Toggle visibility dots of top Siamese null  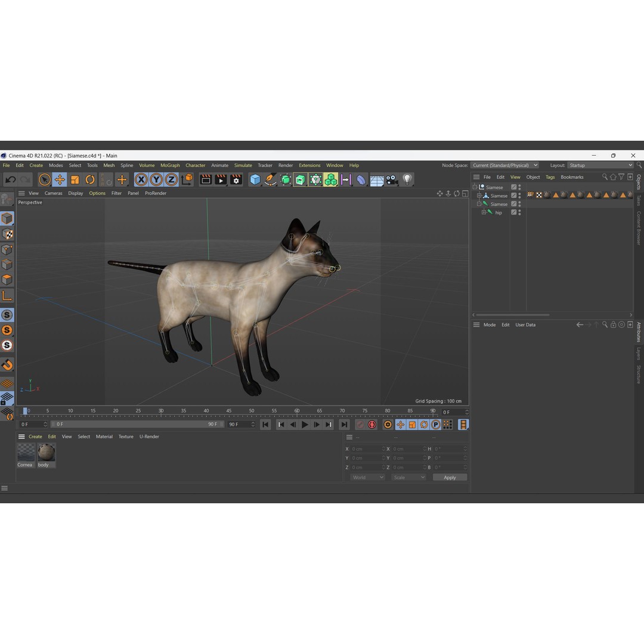coord(519,187)
